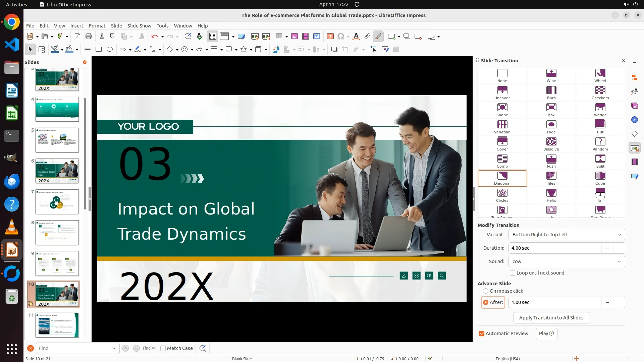Image resolution: width=644 pixels, height=362 pixels.
Task: Open the sidebar Master Slides panel
Action: (634, 176)
